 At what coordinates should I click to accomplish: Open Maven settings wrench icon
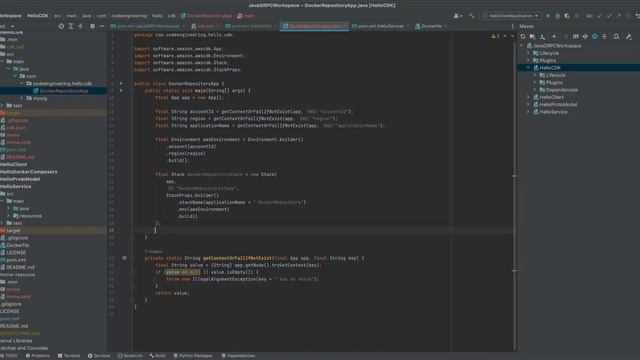[629, 37]
